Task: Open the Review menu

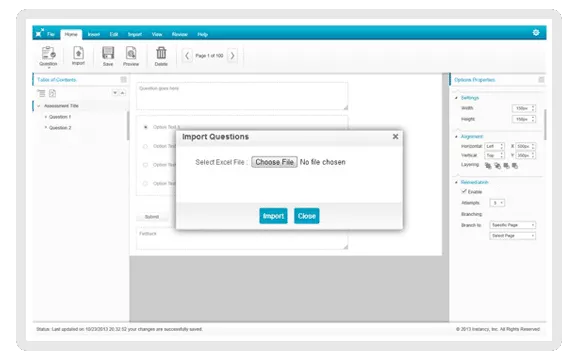Action: (x=180, y=35)
